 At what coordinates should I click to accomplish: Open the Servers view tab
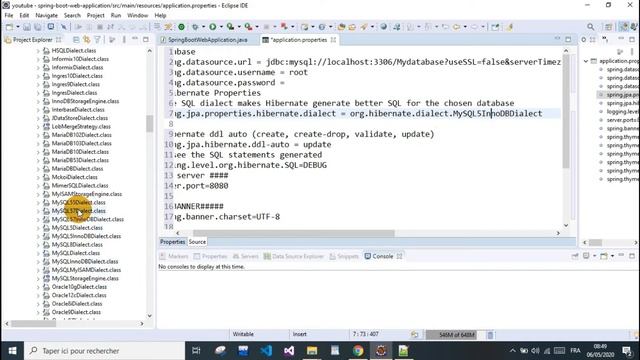coord(245,256)
